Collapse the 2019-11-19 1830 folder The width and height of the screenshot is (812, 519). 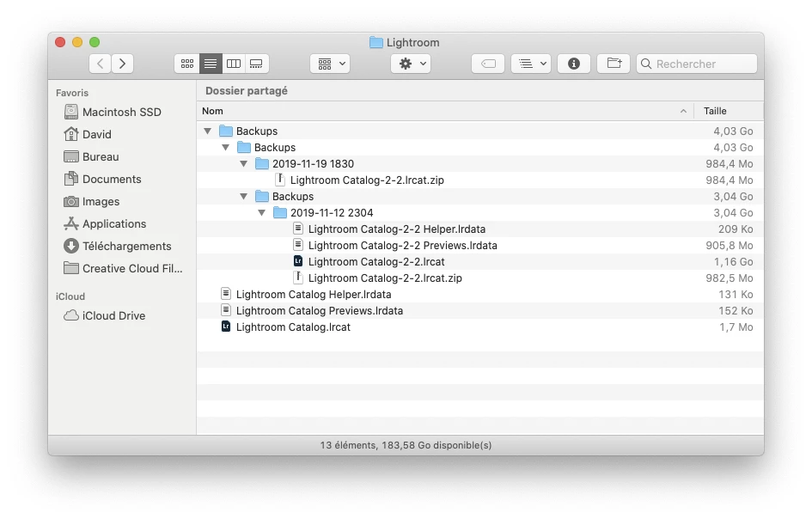pyautogui.click(x=244, y=163)
